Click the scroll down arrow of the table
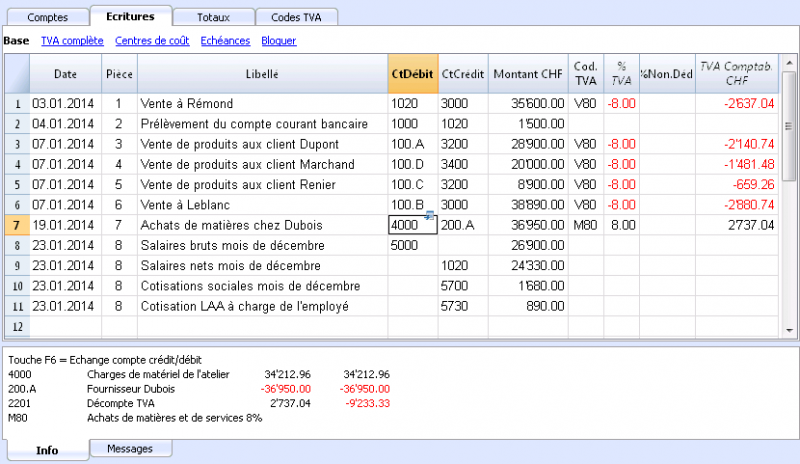 (789, 331)
